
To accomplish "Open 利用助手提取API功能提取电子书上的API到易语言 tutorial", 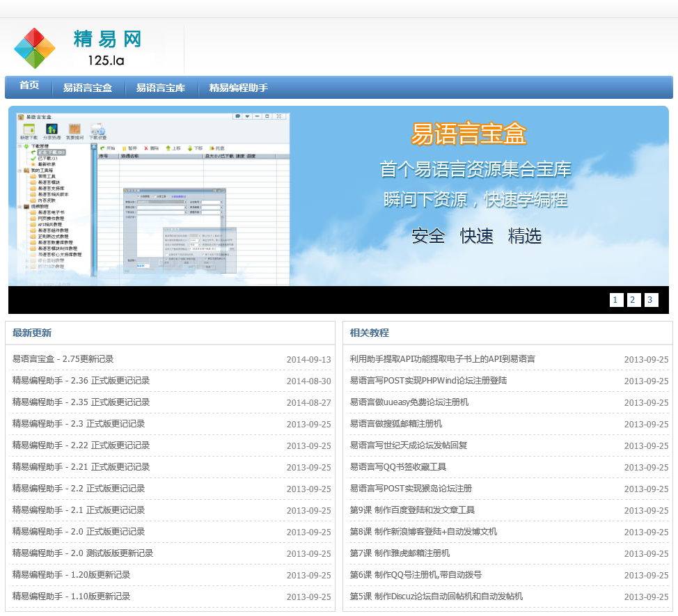I will (x=442, y=358).
